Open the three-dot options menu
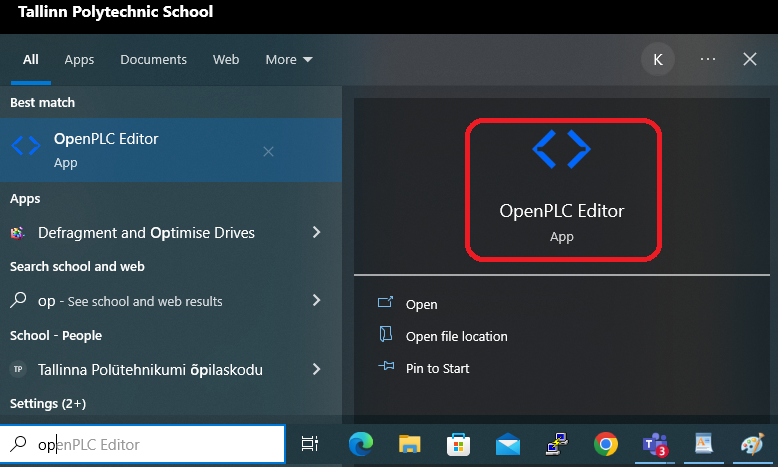778x467 pixels. [x=708, y=59]
